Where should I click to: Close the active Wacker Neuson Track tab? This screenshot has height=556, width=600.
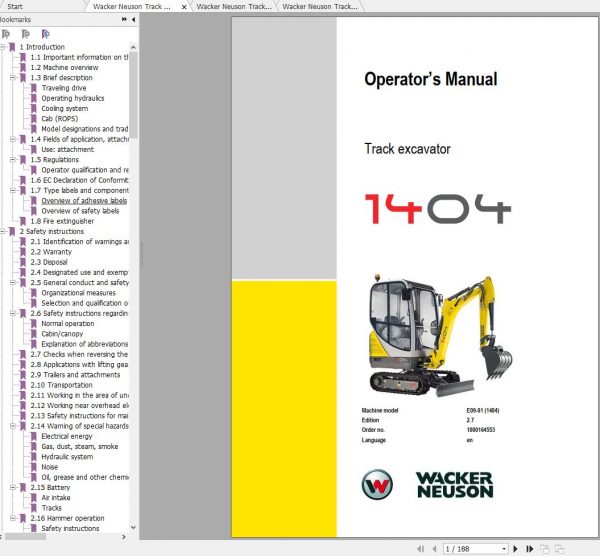pos(184,7)
